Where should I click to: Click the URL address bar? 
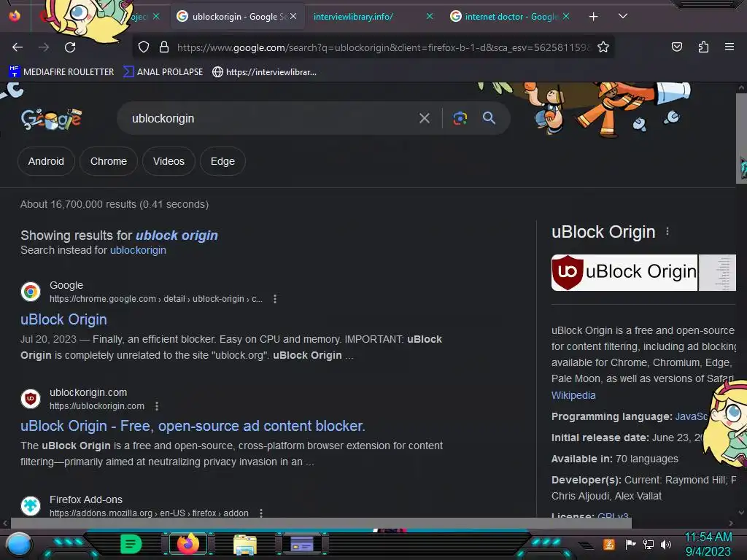pos(384,47)
